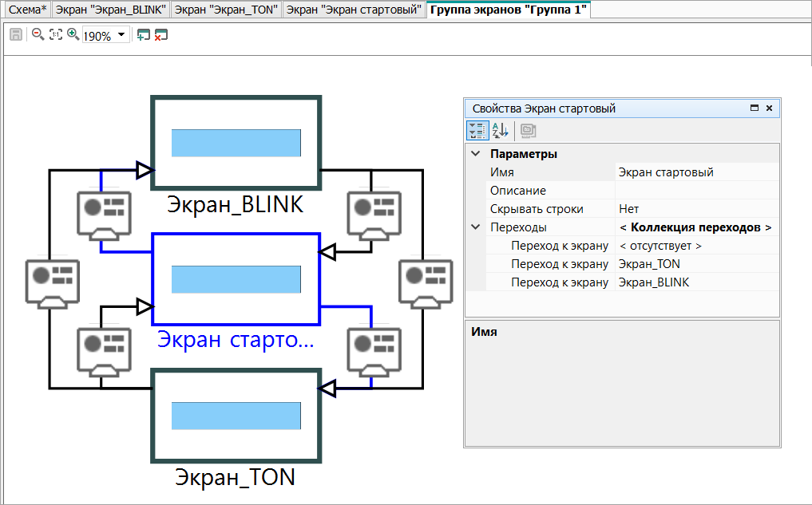This screenshot has width=812, height=505.
Task: Open the 190% zoom level dropdown
Action: [121, 35]
